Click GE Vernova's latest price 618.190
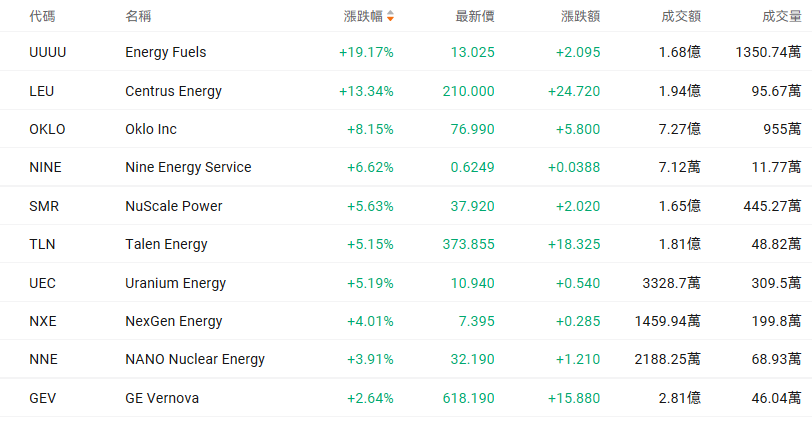This screenshot has width=812, height=422. (468, 398)
